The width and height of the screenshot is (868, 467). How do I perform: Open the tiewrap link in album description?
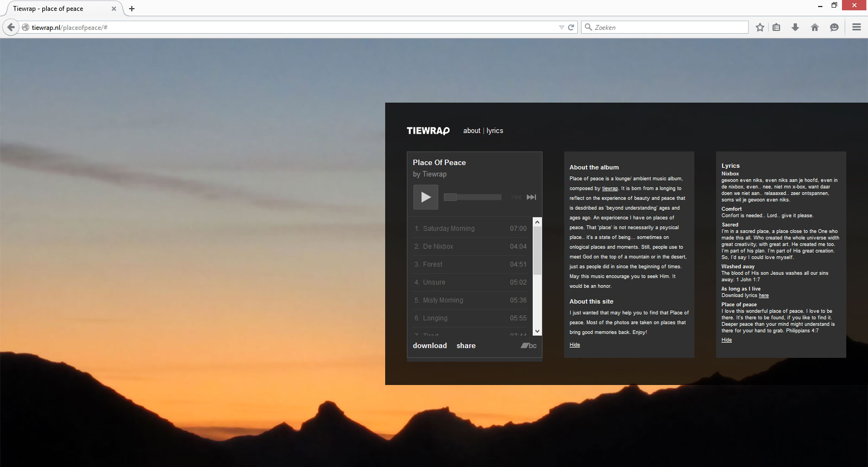point(610,188)
